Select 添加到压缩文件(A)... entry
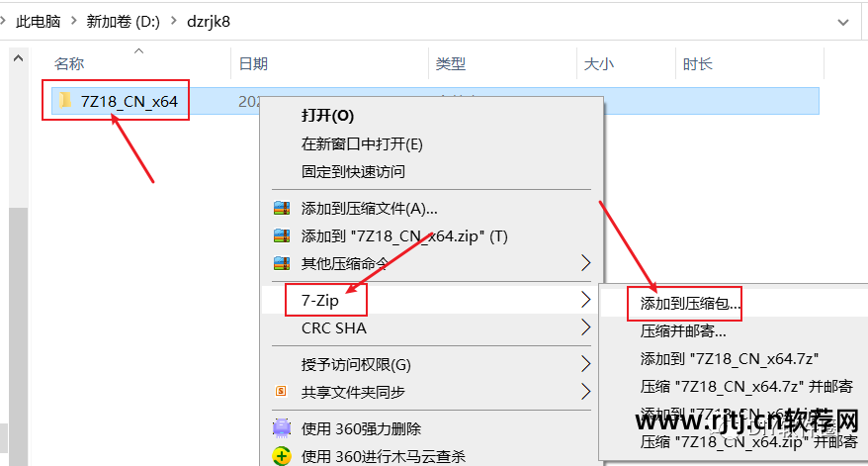 pyautogui.click(x=369, y=209)
